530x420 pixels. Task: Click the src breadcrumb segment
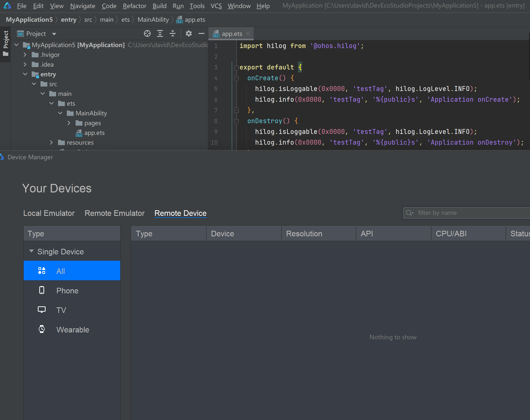point(88,20)
